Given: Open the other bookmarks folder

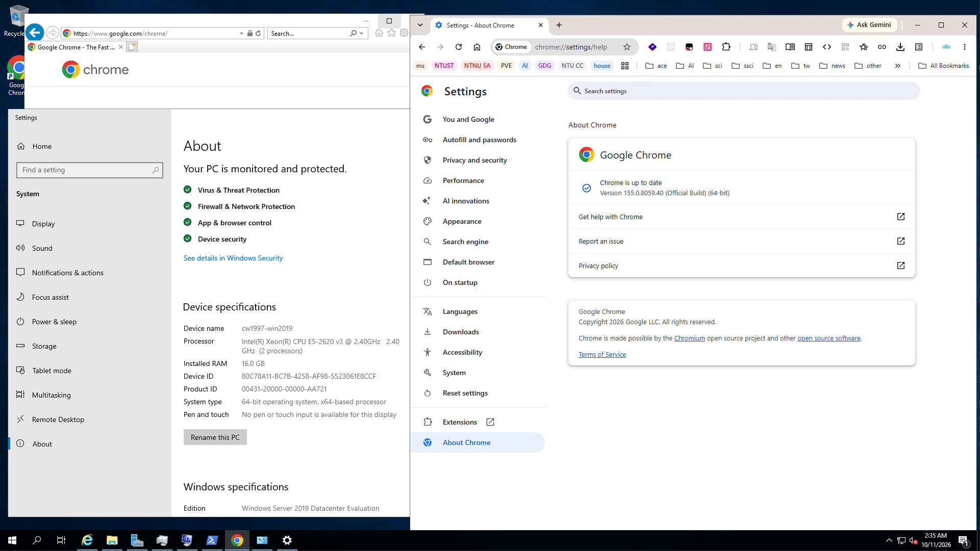Looking at the screenshot, I should tap(868, 66).
